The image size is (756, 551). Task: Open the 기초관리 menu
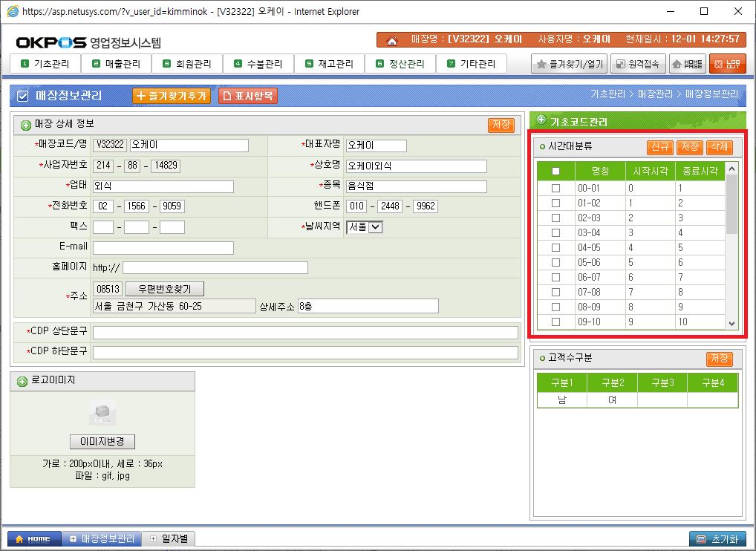pos(45,65)
